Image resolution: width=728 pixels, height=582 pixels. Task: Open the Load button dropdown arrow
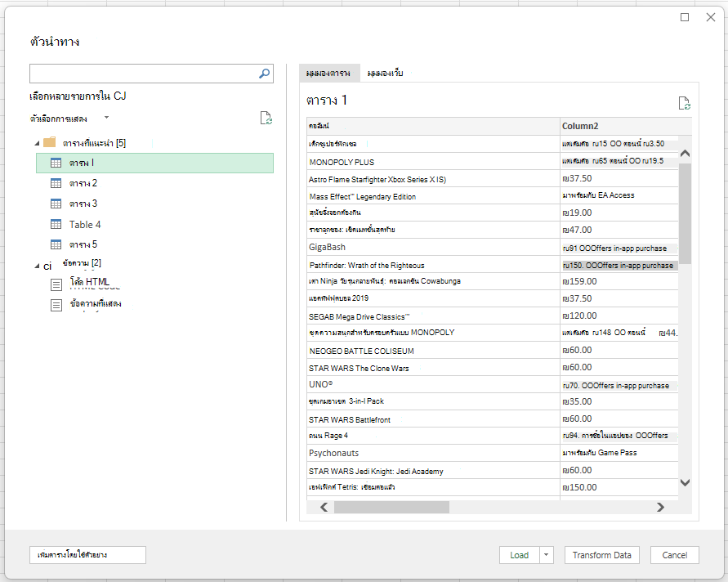(547, 555)
